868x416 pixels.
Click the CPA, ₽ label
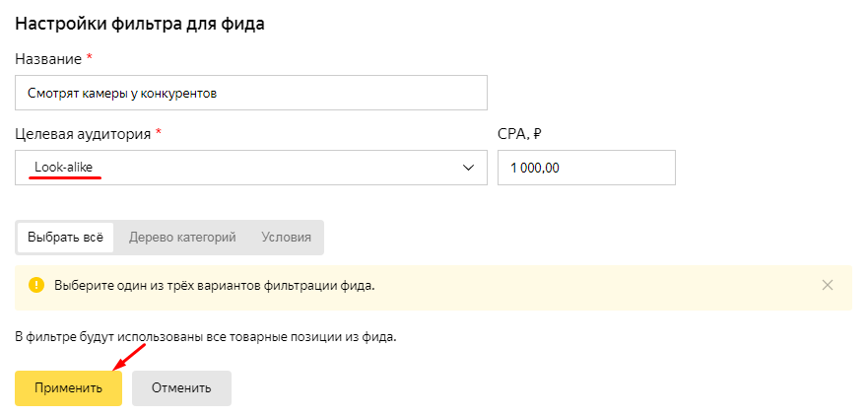click(x=519, y=134)
